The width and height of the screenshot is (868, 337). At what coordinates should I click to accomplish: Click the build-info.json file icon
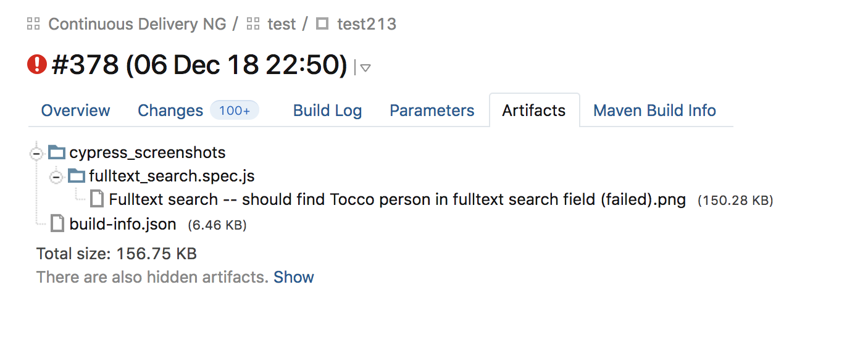(57, 223)
